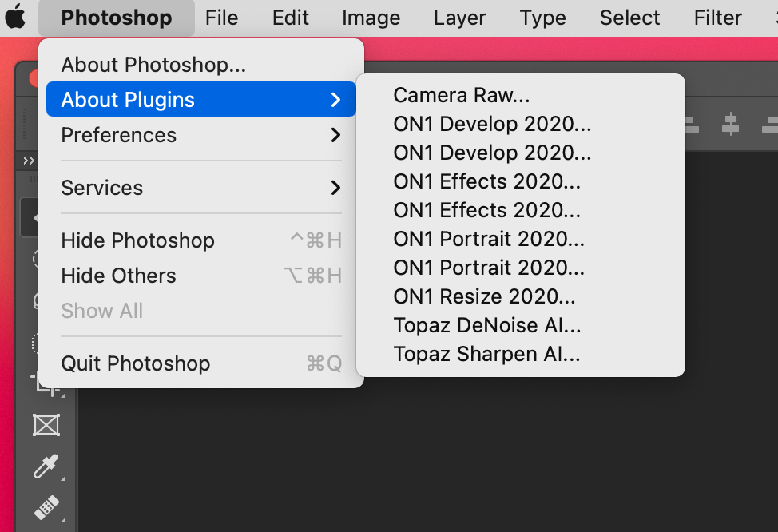The height and width of the screenshot is (532, 778).
Task: Select Camera Raw plugin entry
Action: coord(462,96)
